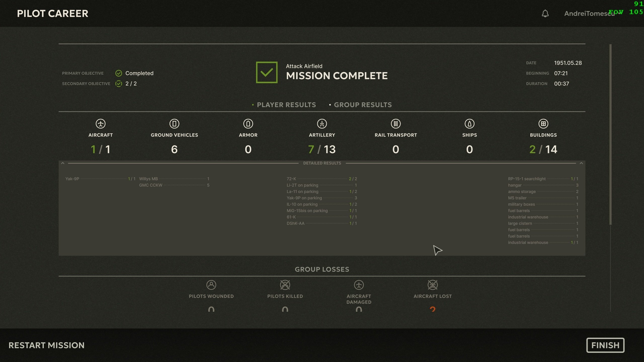
Task: Click the Finish button
Action: coord(605,345)
